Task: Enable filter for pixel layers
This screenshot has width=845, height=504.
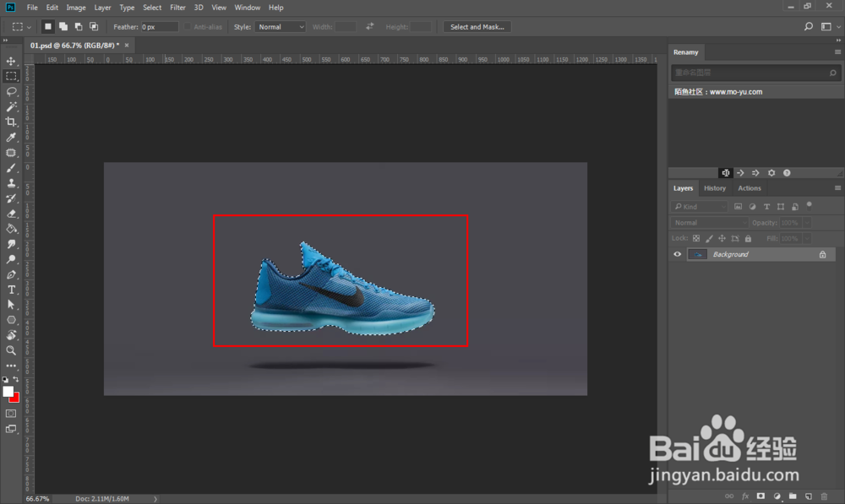Action: coord(739,207)
